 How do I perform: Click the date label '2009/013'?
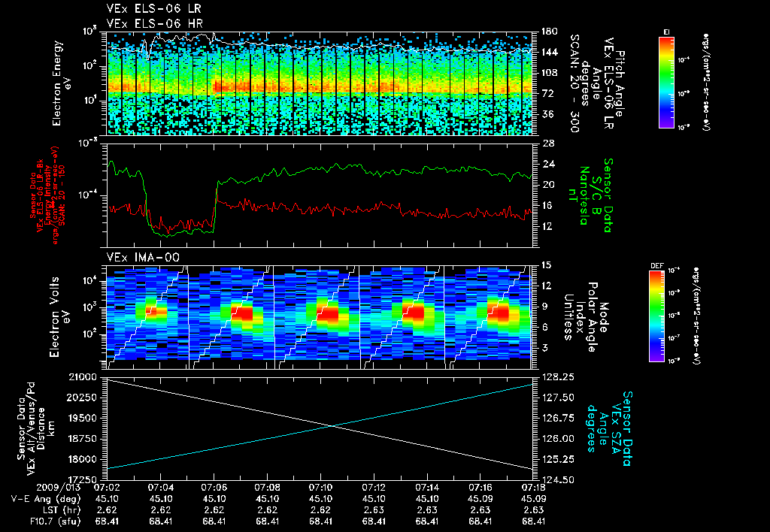point(58,487)
